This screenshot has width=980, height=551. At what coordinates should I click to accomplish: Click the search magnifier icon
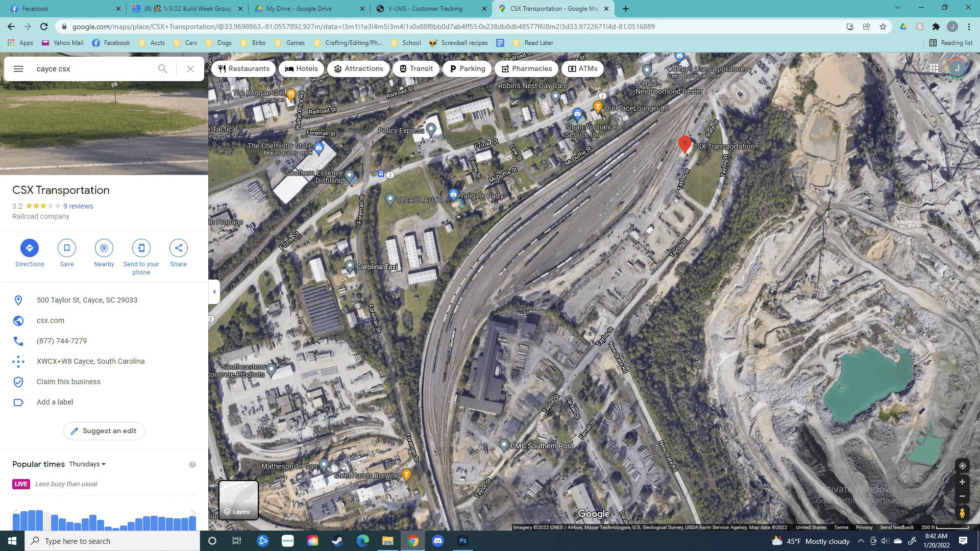click(162, 69)
